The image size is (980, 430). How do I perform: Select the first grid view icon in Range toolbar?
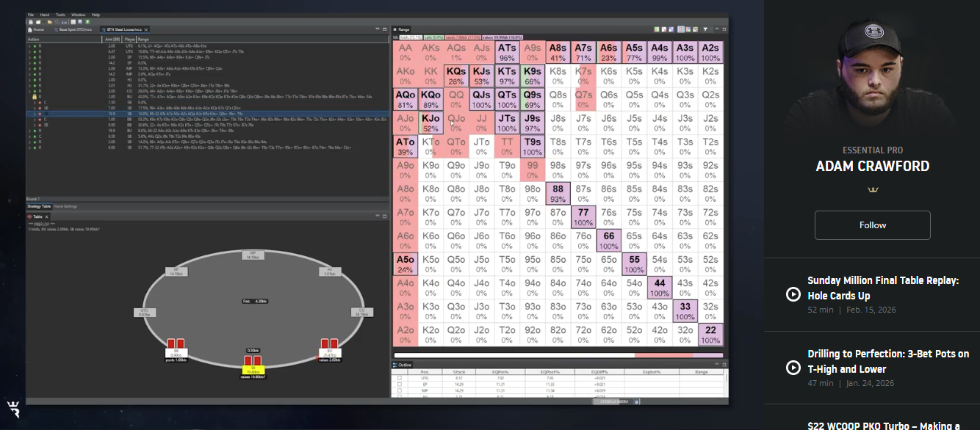tap(656, 28)
